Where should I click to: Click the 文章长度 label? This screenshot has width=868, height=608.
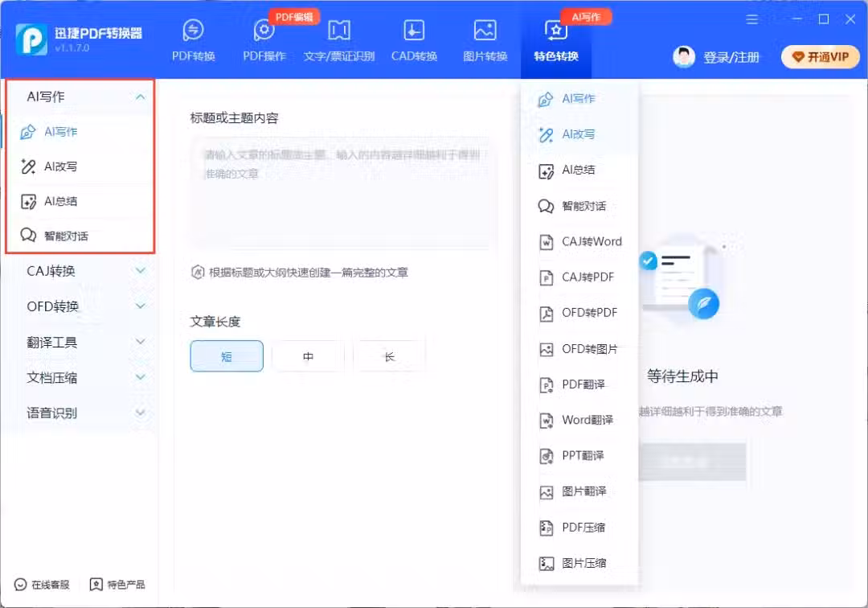[215, 322]
